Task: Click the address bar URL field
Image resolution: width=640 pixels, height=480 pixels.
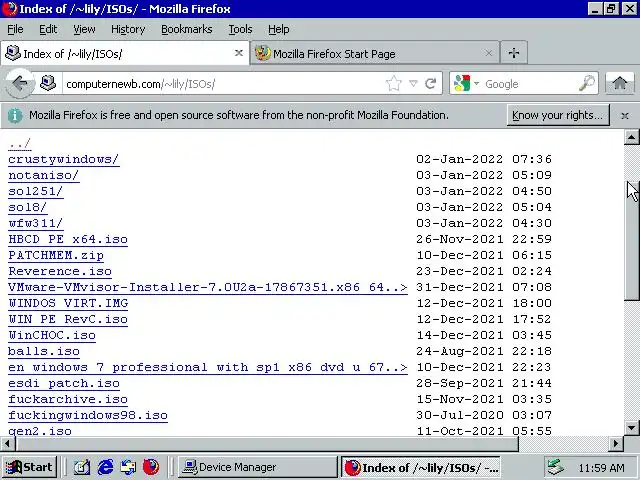Action: point(224,84)
